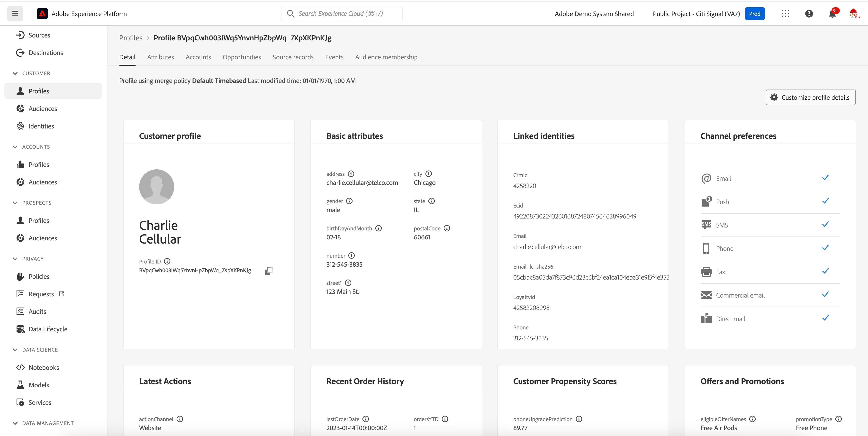Show info for the state attribute
The height and width of the screenshot is (436, 868).
point(432,201)
